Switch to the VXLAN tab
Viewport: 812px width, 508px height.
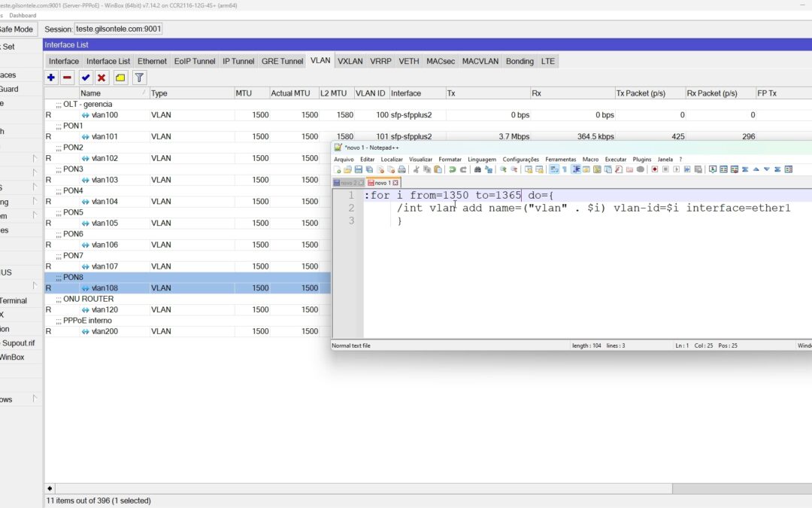pos(350,61)
